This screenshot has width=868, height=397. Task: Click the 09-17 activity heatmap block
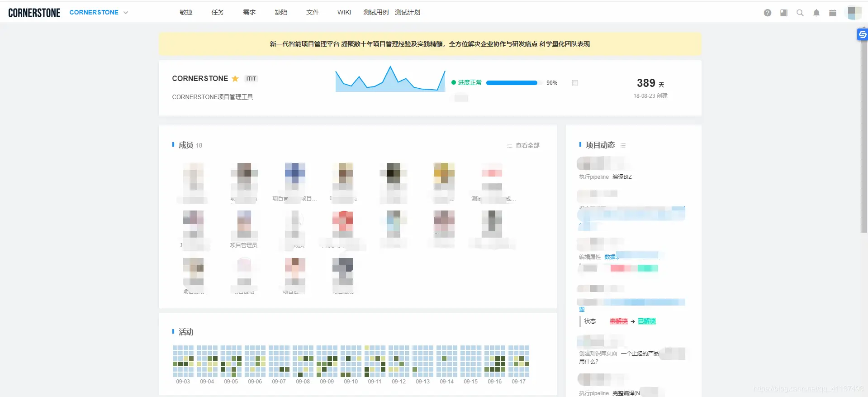click(x=519, y=361)
